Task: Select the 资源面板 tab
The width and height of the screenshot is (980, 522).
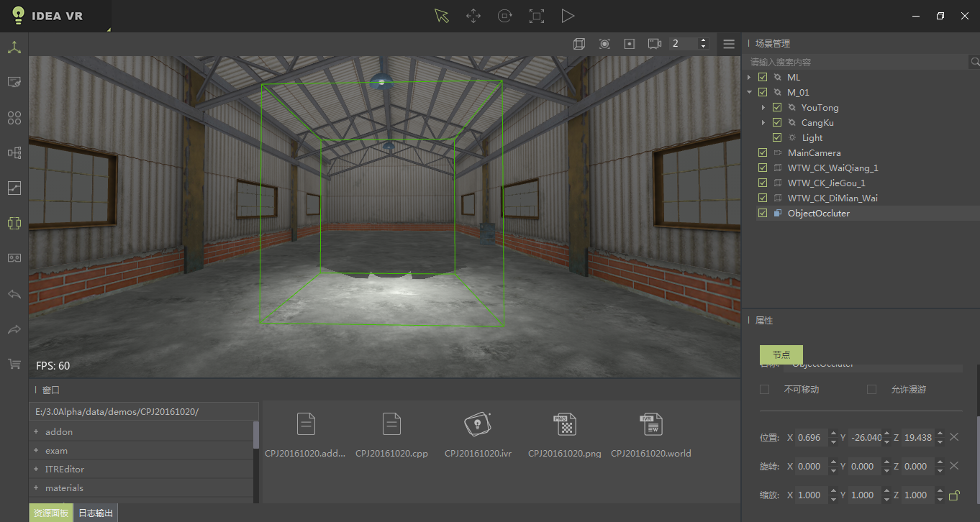Action: click(x=51, y=513)
